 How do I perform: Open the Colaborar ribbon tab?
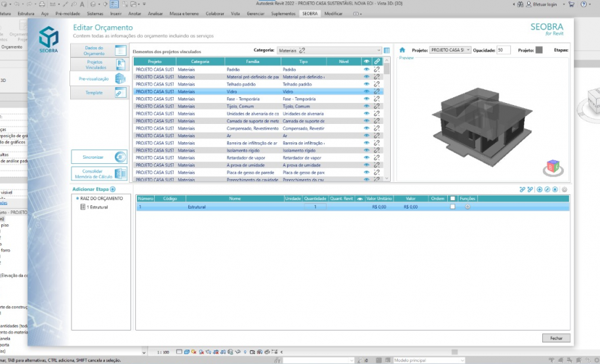tap(214, 13)
